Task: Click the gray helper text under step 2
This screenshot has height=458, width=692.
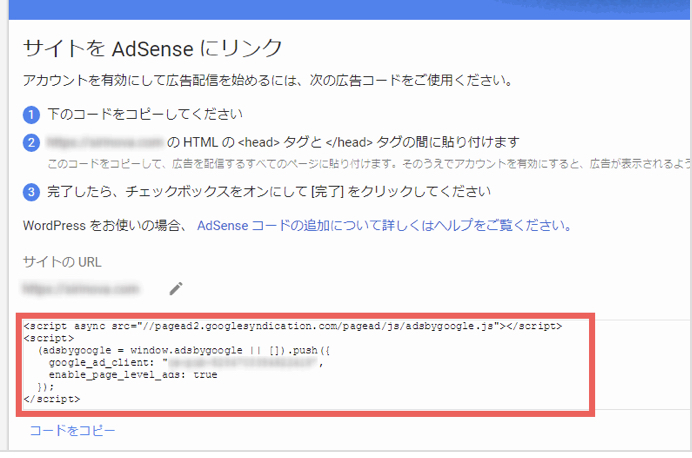Action: (360, 161)
